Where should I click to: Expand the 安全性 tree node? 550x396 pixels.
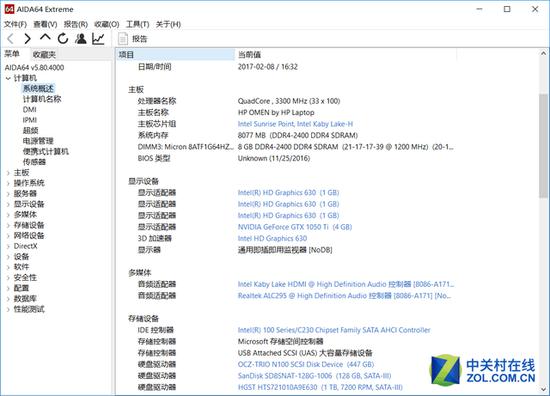[8, 278]
